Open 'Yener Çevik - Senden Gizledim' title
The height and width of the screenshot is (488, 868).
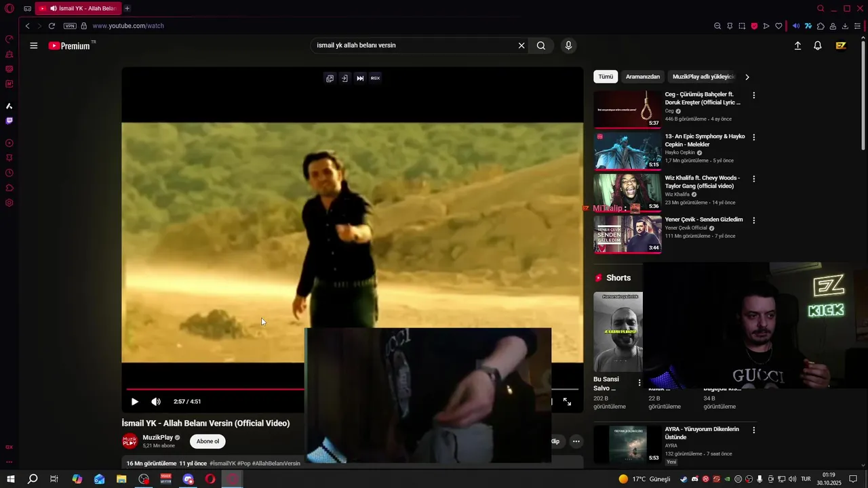pos(704,220)
